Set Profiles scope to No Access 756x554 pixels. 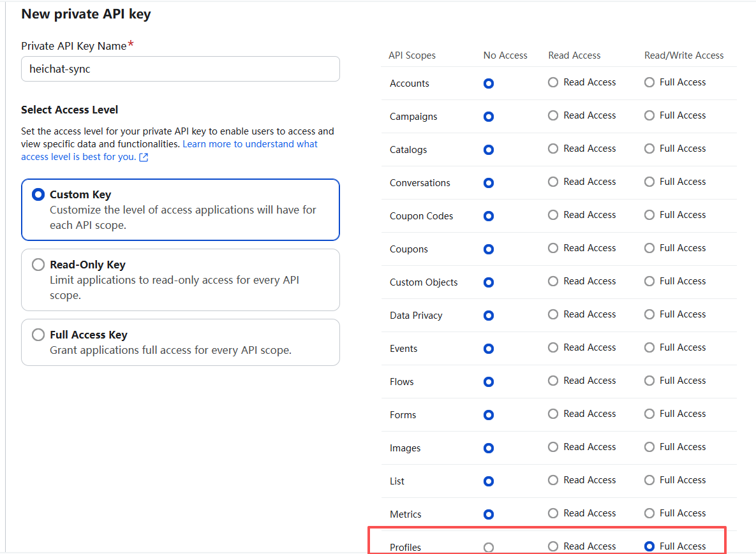489,547
